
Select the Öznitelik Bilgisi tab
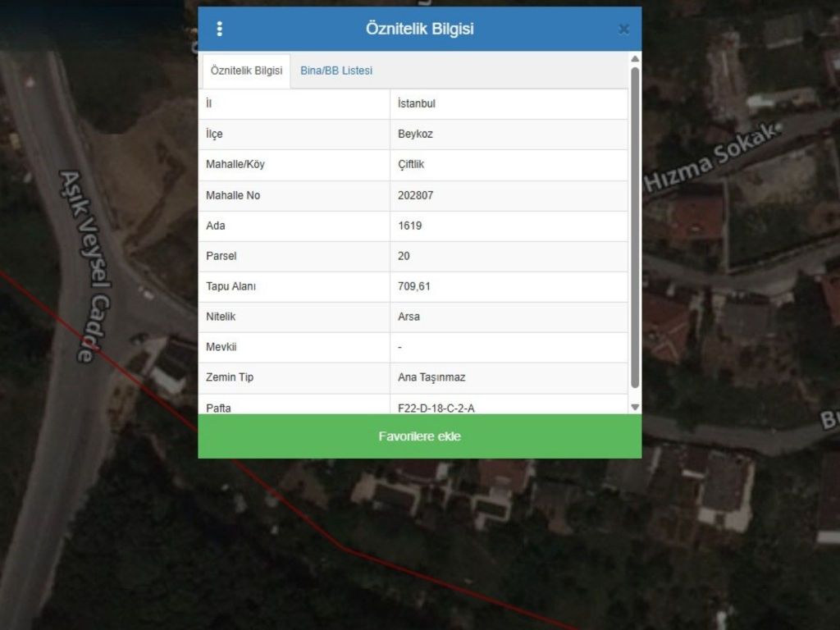coord(246,71)
